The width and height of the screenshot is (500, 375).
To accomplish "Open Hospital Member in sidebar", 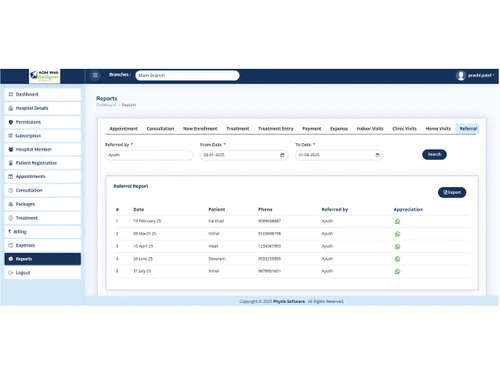I will 43,149.
